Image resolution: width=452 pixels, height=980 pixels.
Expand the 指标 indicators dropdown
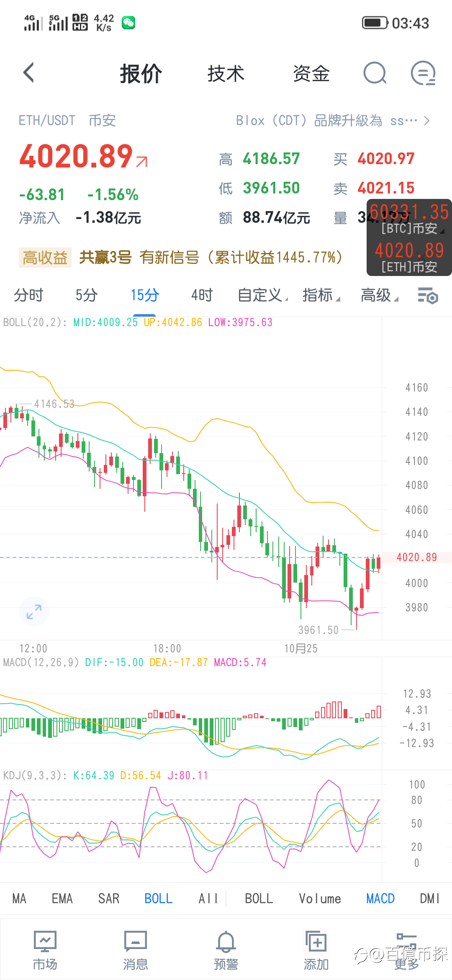coord(321,295)
